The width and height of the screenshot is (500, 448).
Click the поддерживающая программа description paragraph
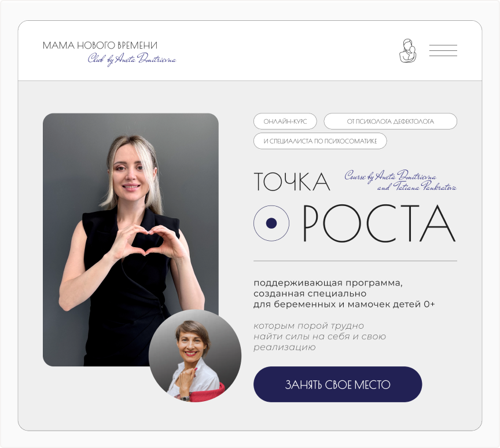344,293
